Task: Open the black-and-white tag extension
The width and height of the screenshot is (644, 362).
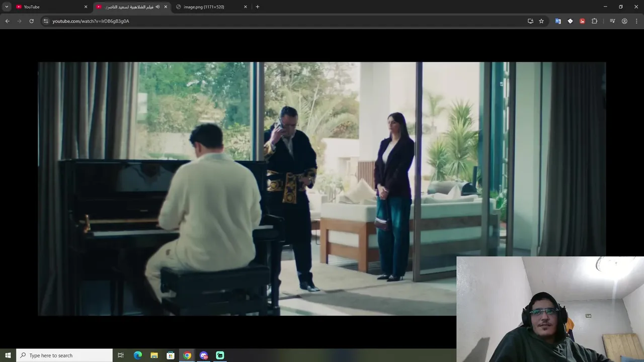Action: pos(570,21)
